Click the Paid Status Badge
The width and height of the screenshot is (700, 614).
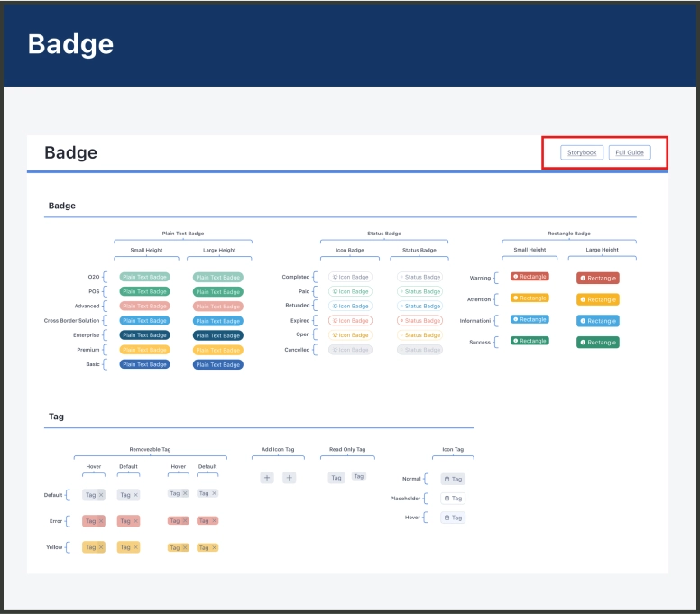point(419,291)
